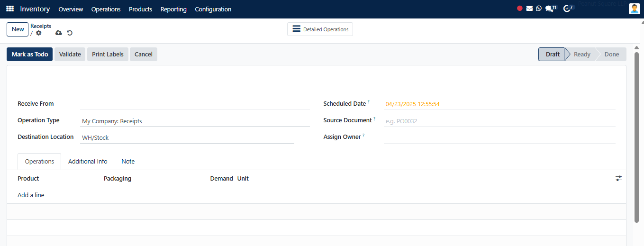The width and height of the screenshot is (644, 246).
Task: Open the WhatsApp icon in top bar
Action: (539, 9)
